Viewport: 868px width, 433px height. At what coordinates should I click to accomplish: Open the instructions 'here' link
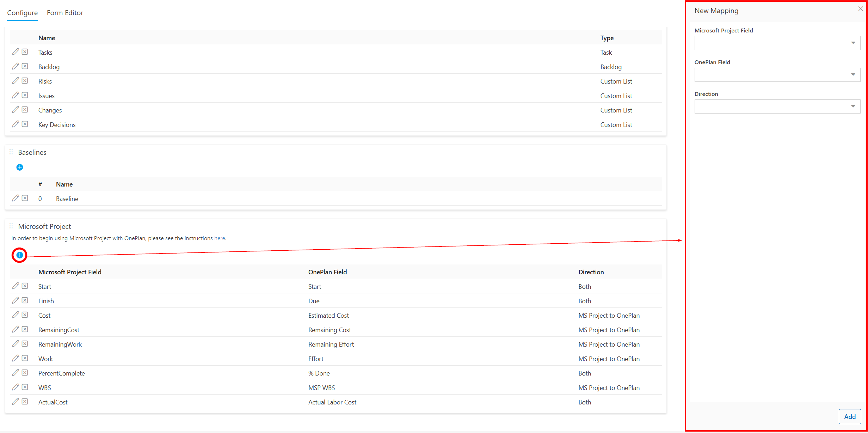tap(220, 238)
